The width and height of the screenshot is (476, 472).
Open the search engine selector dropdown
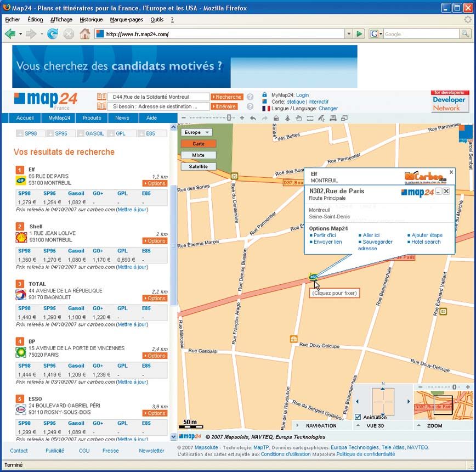[381, 34]
